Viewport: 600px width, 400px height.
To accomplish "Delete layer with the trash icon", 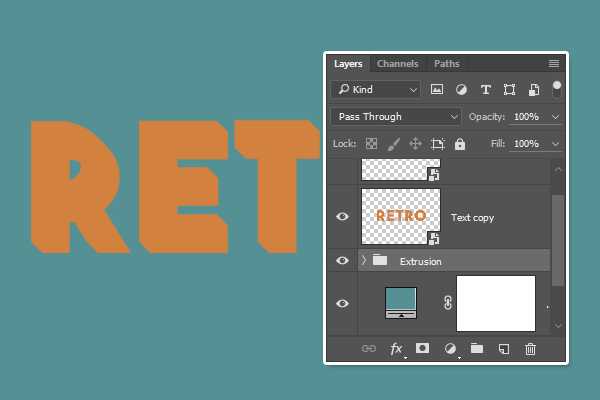I will (531, 348).
